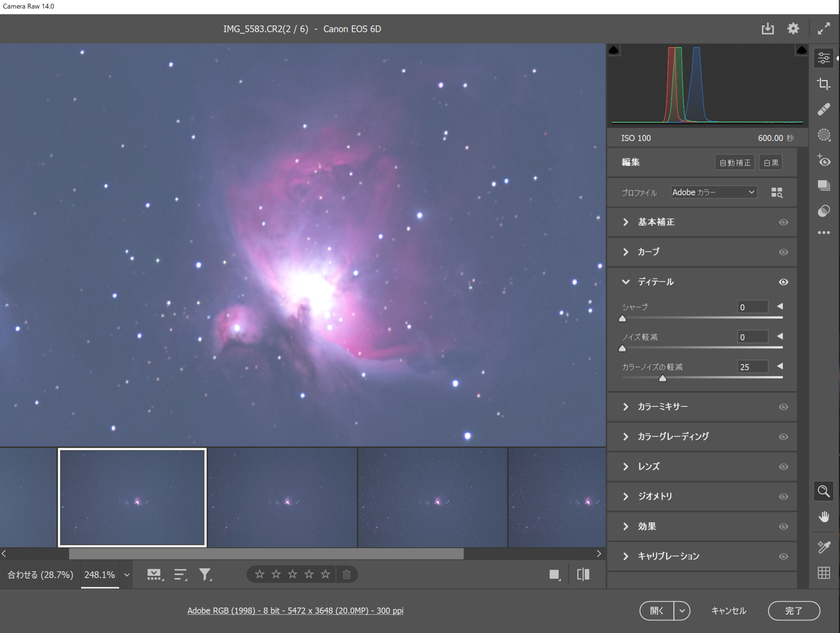Select the Red Eye removal tool
Image resolution: width=840 pixels, height=633 pixels.
click(824, 161)
